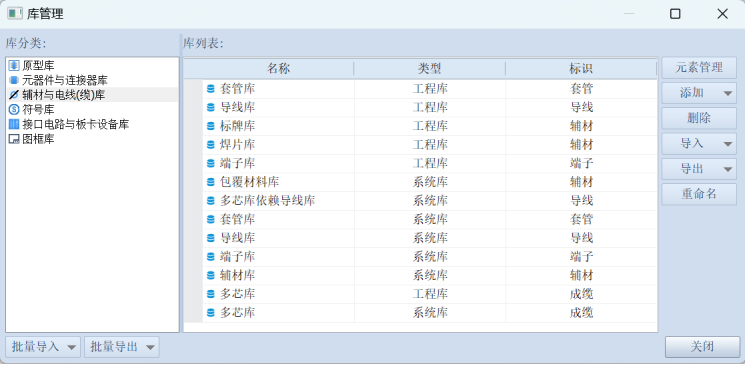Click the 元素管理 button

click(699, 67)
